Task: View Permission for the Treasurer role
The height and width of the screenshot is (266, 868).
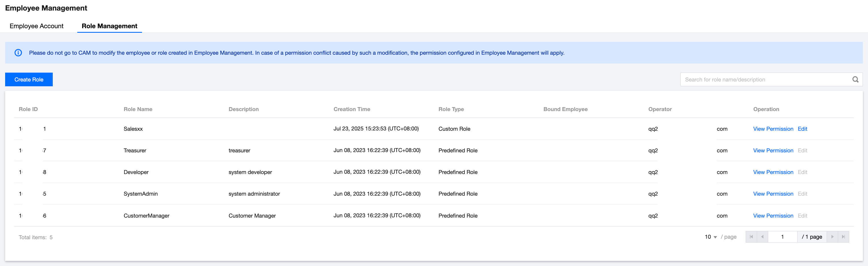Action: coord(773,150)
